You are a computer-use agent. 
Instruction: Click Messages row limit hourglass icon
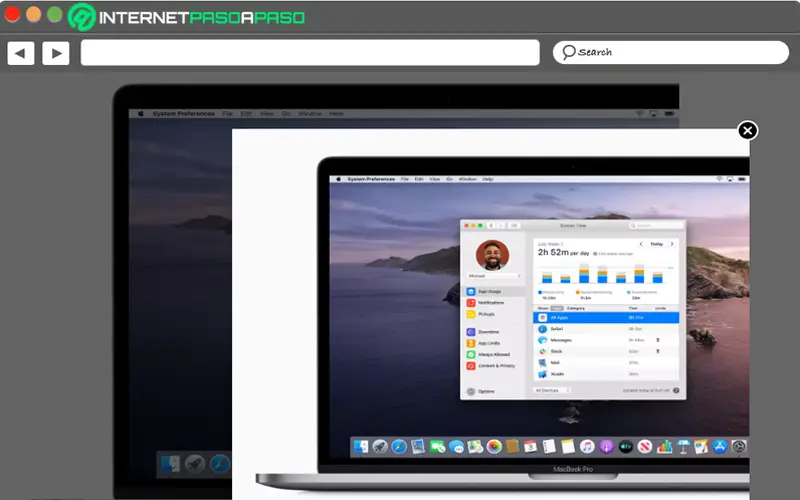click(658, 340)
